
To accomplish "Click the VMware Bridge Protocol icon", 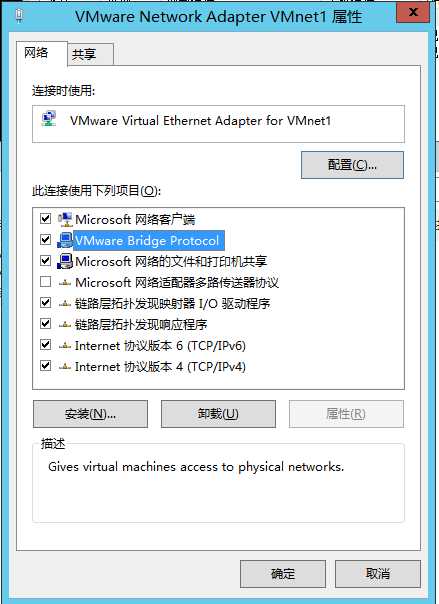I will [65, 240].
